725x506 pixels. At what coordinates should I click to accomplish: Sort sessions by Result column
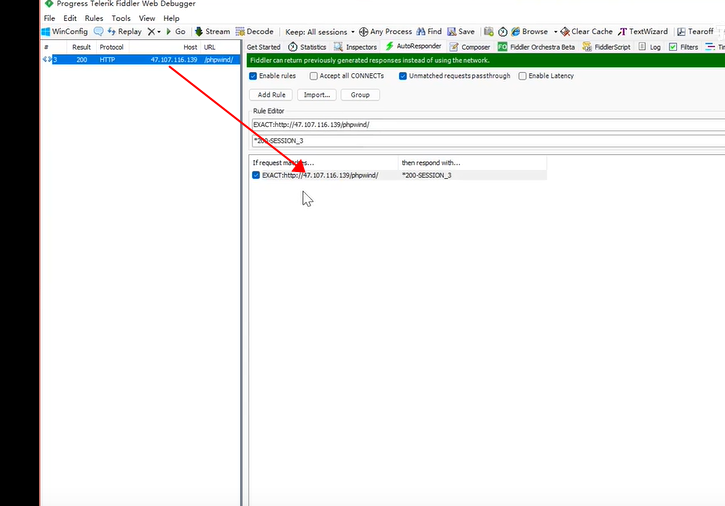coord(81,47)
